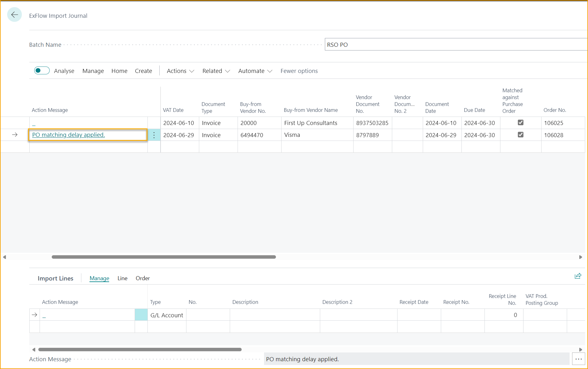Open the row options three-dot menu
The image size is (588, 369).
pos(154,135)
